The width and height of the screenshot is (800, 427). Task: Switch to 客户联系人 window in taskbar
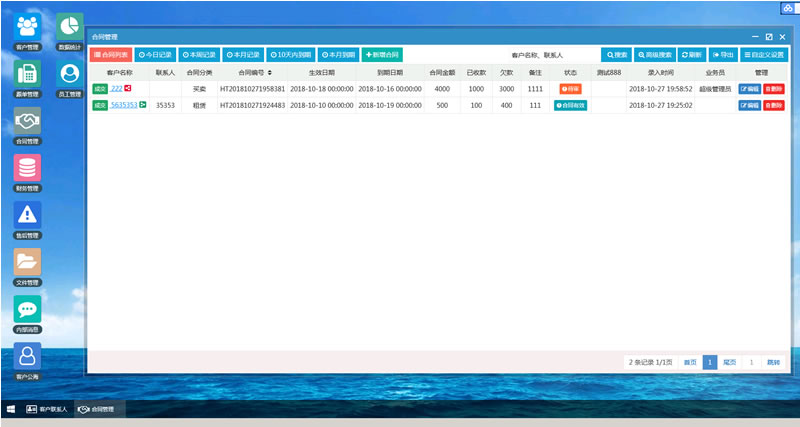(49, 409)
